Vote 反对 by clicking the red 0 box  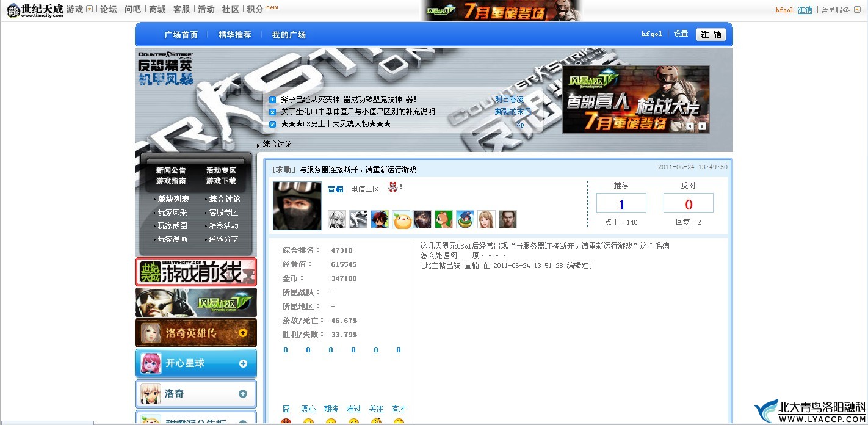coord(689,203)
